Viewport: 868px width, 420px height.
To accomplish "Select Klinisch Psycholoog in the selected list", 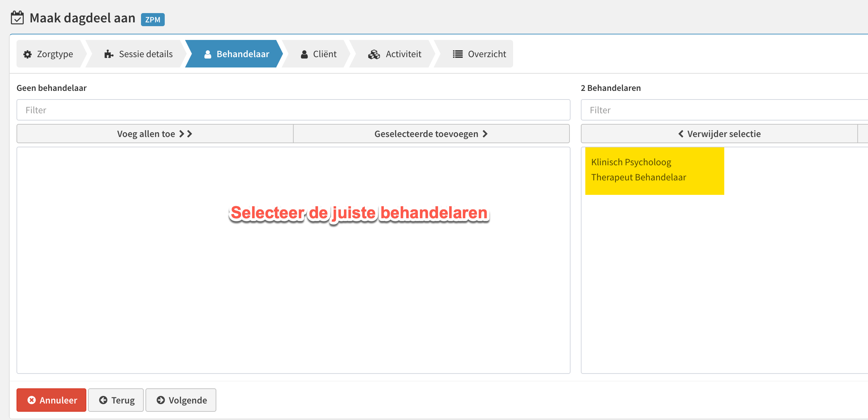I will click(x=631, y=162).
